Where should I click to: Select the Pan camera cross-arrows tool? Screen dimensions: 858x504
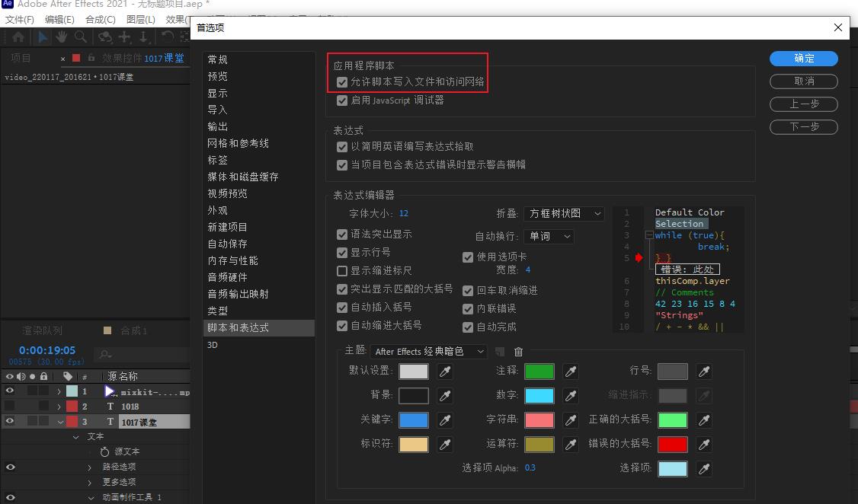coord(125,37)
